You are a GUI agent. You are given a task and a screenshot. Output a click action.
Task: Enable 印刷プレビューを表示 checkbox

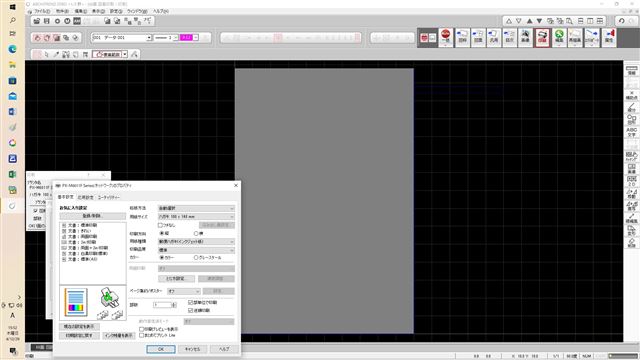(x=142, y=329)
